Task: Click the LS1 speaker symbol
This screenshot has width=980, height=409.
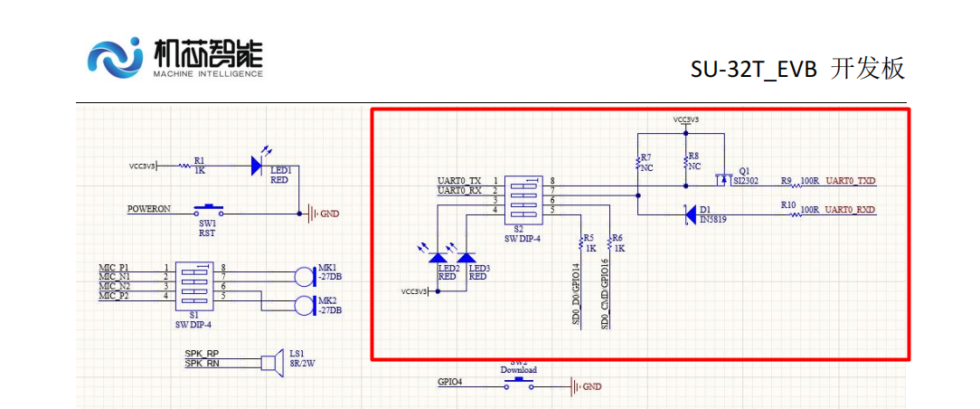Action: (267, 362)
